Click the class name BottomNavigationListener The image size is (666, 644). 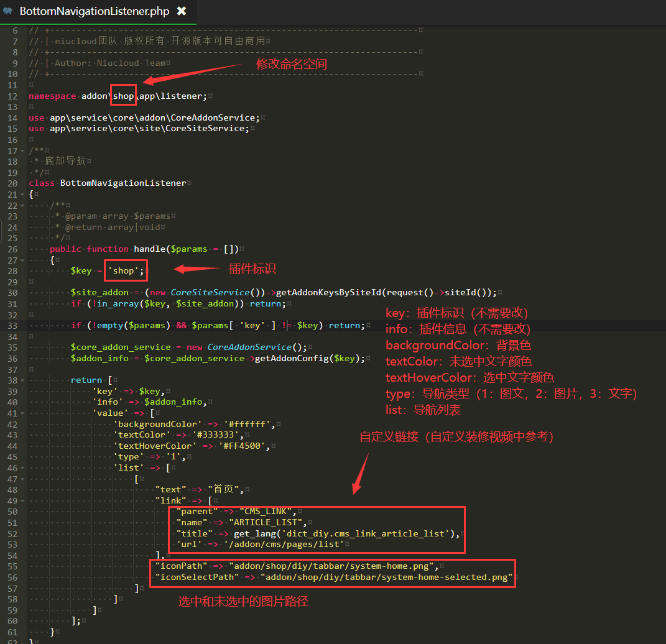123,183
